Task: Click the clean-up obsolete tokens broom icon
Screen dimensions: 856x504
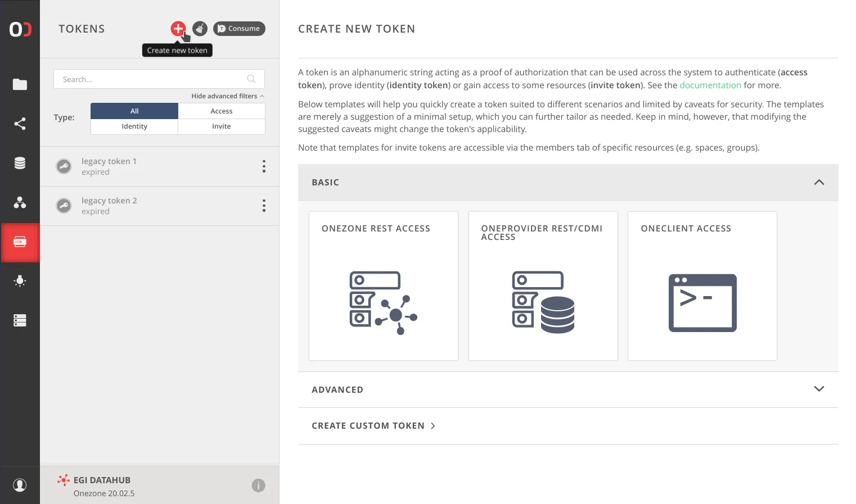Action: pyautogui.click(x=200, y=29)
